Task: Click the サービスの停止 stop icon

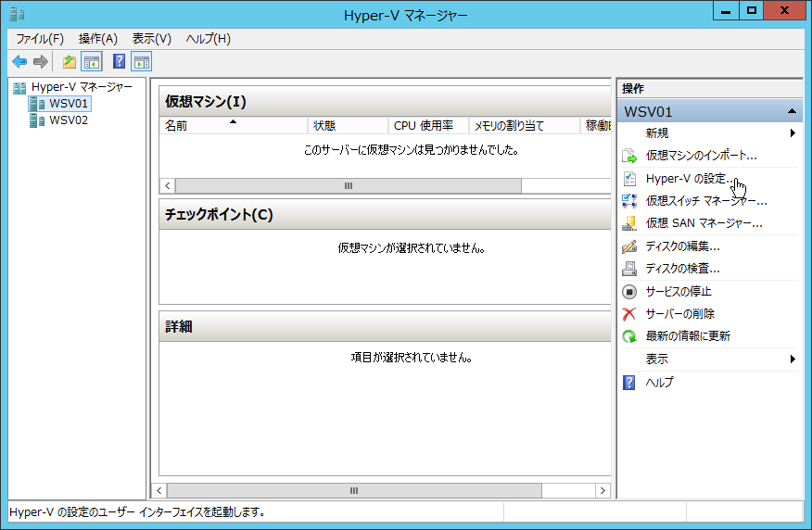Action: point(629,292)
